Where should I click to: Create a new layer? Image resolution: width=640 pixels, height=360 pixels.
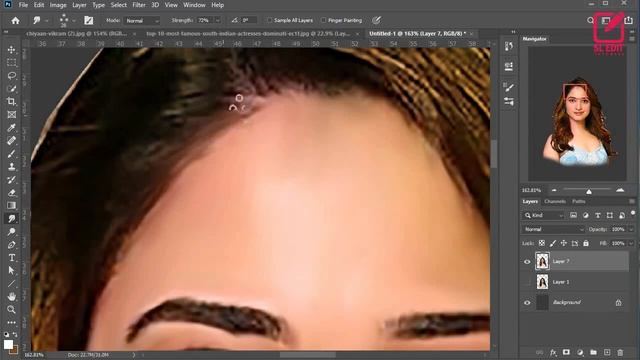[607, 352]
